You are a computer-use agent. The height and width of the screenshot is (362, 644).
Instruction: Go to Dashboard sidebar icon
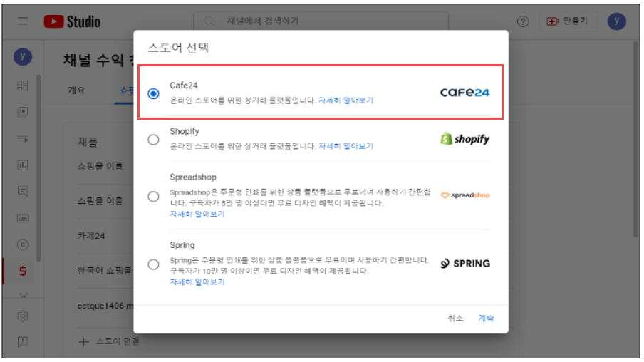coord(23,86)
